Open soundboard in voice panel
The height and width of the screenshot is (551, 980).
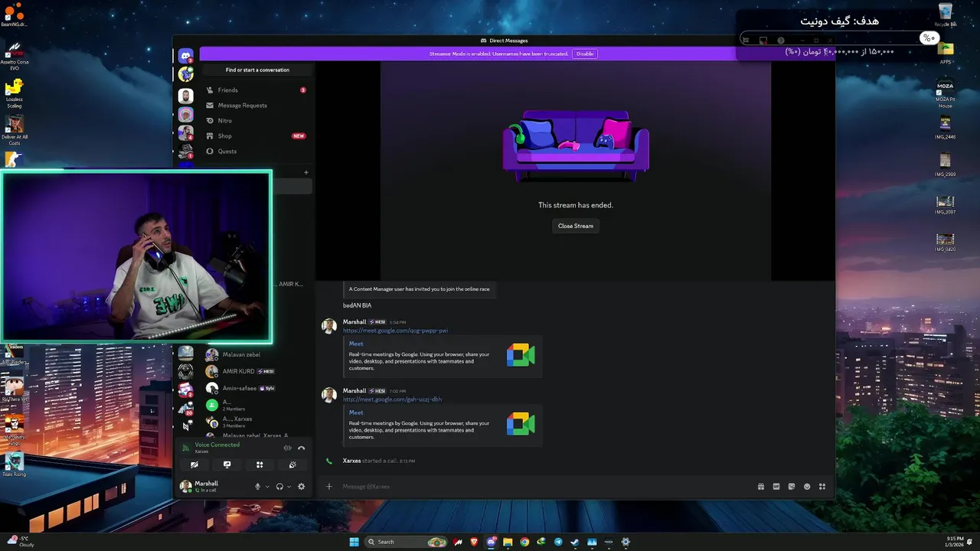[x=292, y=465]
